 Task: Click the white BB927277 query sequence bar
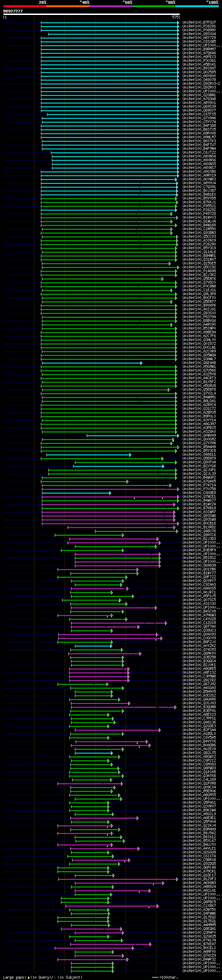pos(92,15)
